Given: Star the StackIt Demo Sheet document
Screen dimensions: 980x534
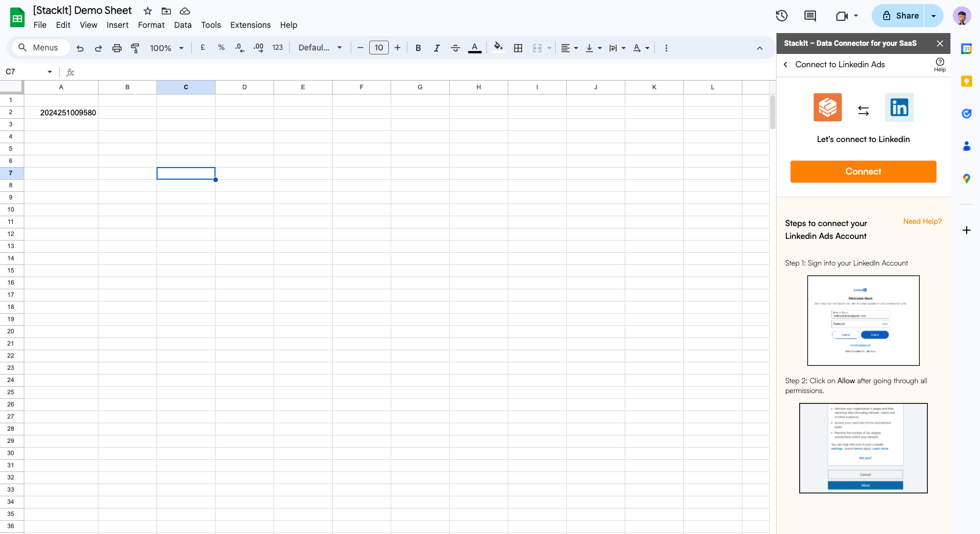Looking at the screenshot, I should (148, 11).
